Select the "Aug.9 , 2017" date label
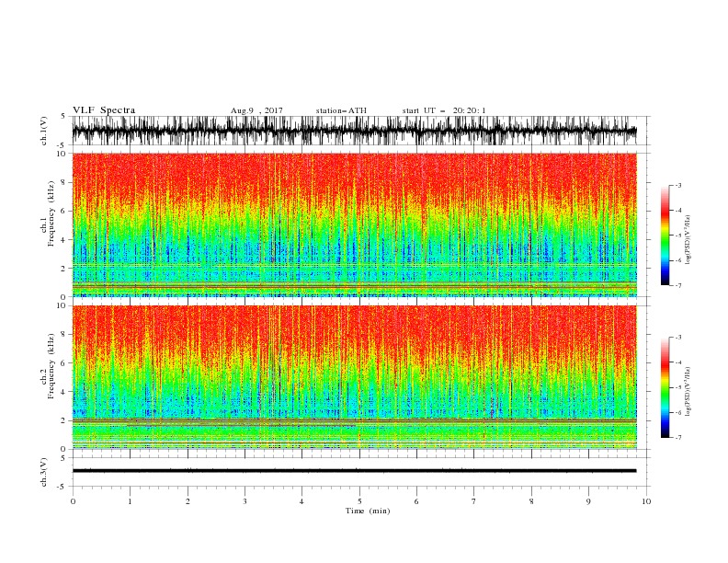The image size is (728, 563). 256,110
